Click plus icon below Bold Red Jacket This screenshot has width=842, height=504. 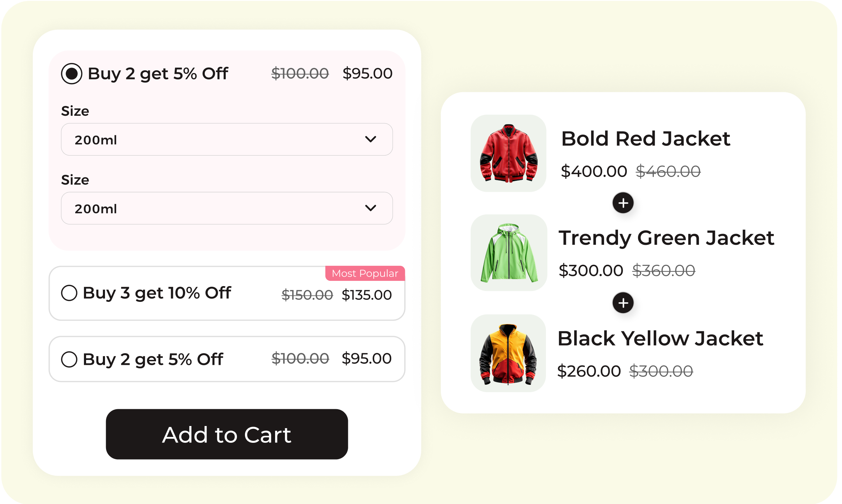623,203
